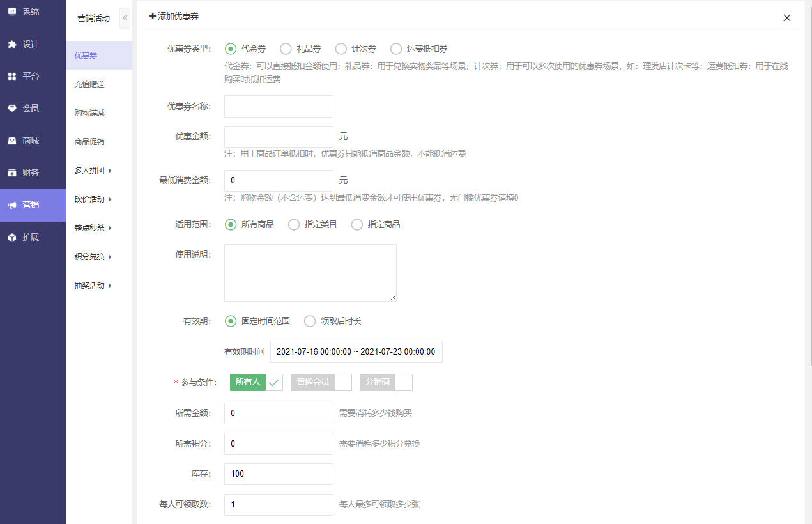Click the 财务 finance icon
812x524 pixels.
click(x=11, y=173)
